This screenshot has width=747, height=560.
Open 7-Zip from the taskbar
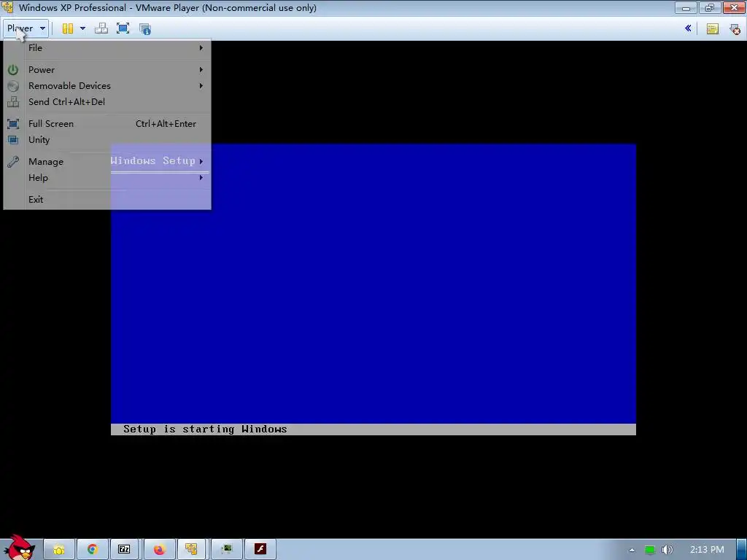(x=124, y=550)
